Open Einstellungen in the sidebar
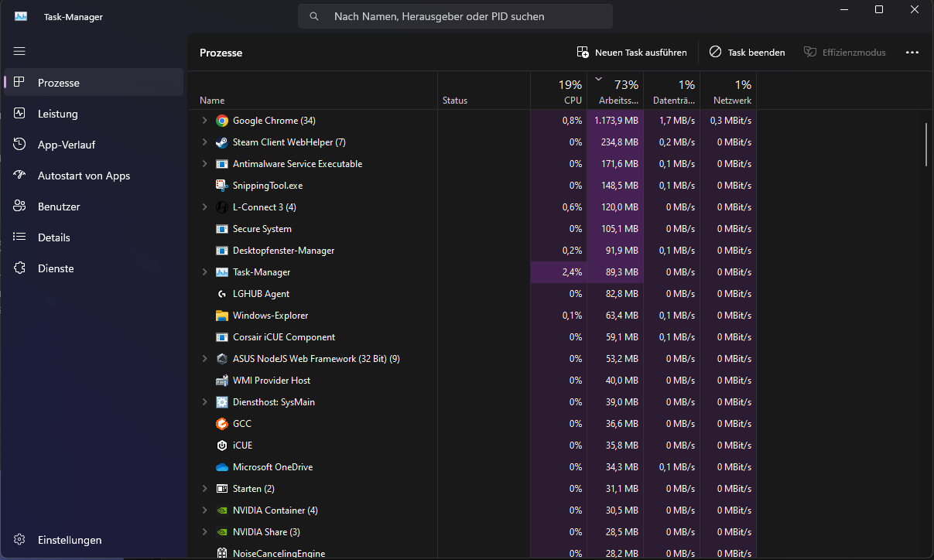This screenshot has width=934, height=560. pyautogui.click(x=94, y=540)
